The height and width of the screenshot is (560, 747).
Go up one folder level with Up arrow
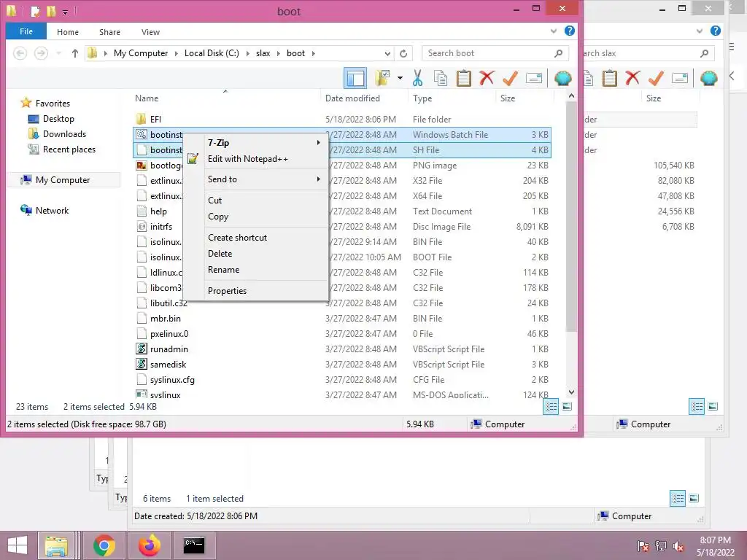[x=75, y=53]
